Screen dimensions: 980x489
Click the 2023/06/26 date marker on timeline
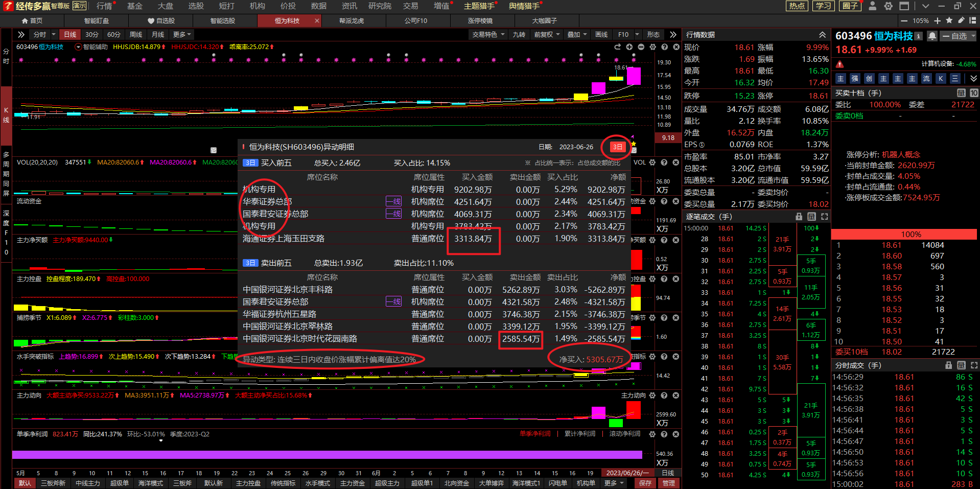627,473
